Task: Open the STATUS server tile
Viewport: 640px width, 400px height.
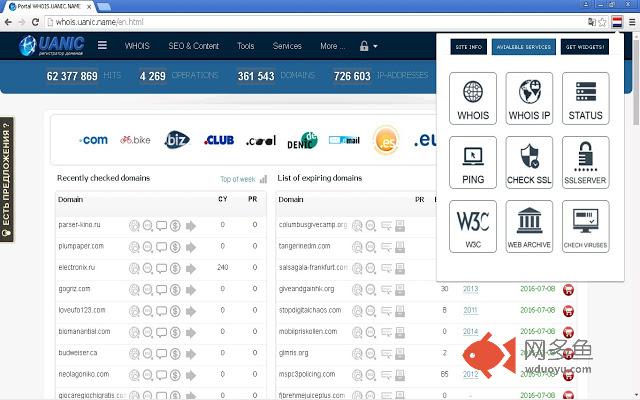Action: coord(585,98)
